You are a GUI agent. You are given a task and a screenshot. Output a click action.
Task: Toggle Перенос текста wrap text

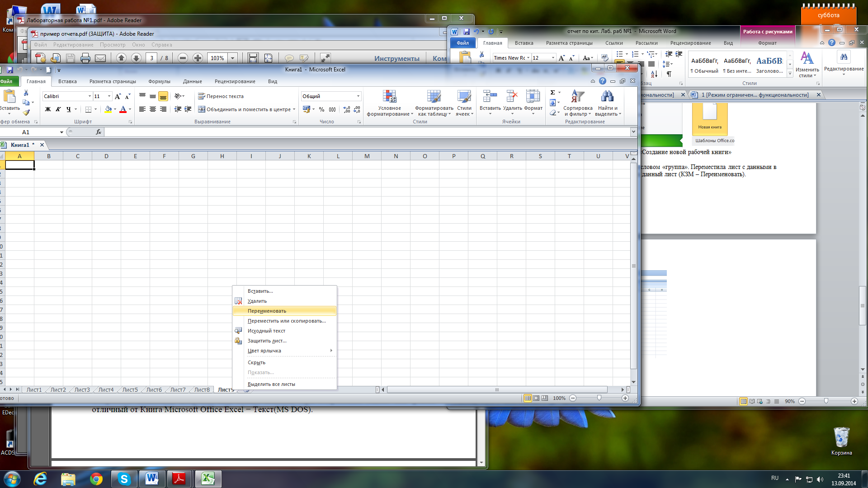click(221, 96)
